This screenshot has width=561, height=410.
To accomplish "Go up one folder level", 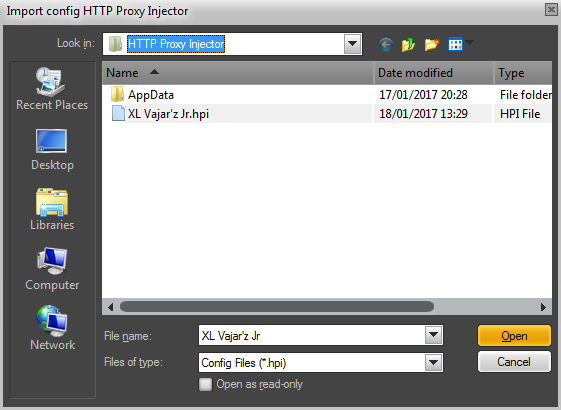I will pyautogui.click(x=409, y=45).
